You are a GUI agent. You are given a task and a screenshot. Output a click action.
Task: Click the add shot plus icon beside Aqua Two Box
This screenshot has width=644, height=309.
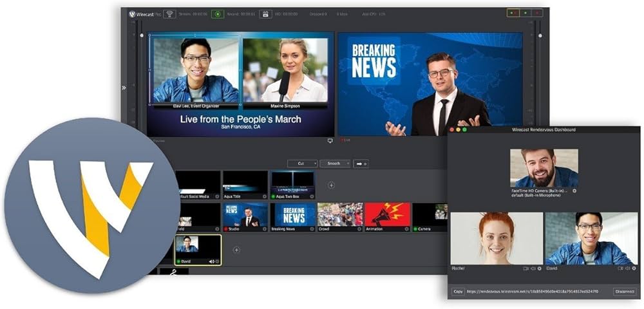[331, 185]
